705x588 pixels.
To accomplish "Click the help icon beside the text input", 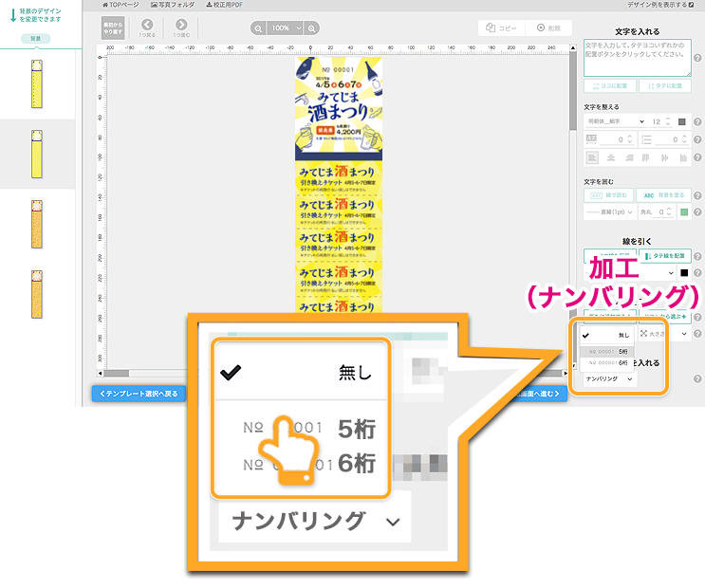I will click(697, 57).
